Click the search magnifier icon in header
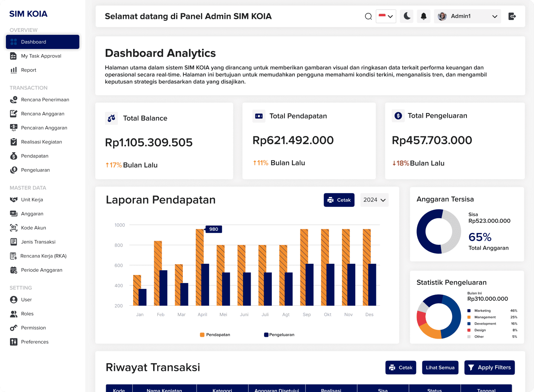Image resolution: width=534 pixels, height=392 pixels. 368,16
